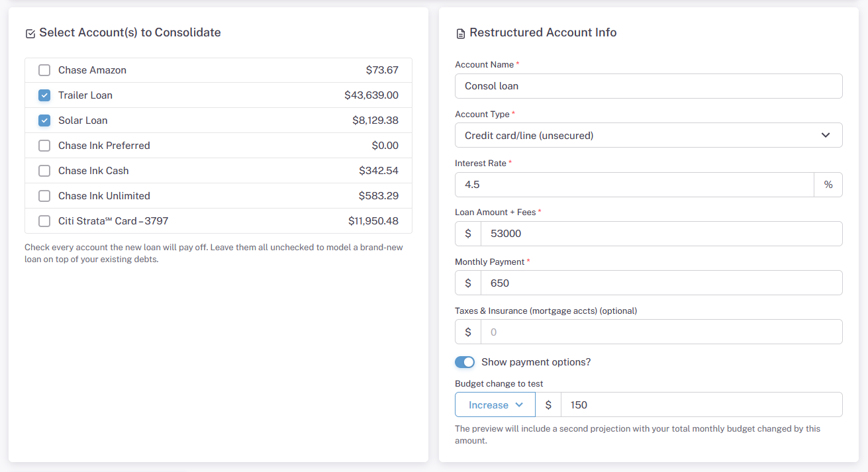
Task: Uncheck the Trailer Loan checkbox
Action: 44,95
